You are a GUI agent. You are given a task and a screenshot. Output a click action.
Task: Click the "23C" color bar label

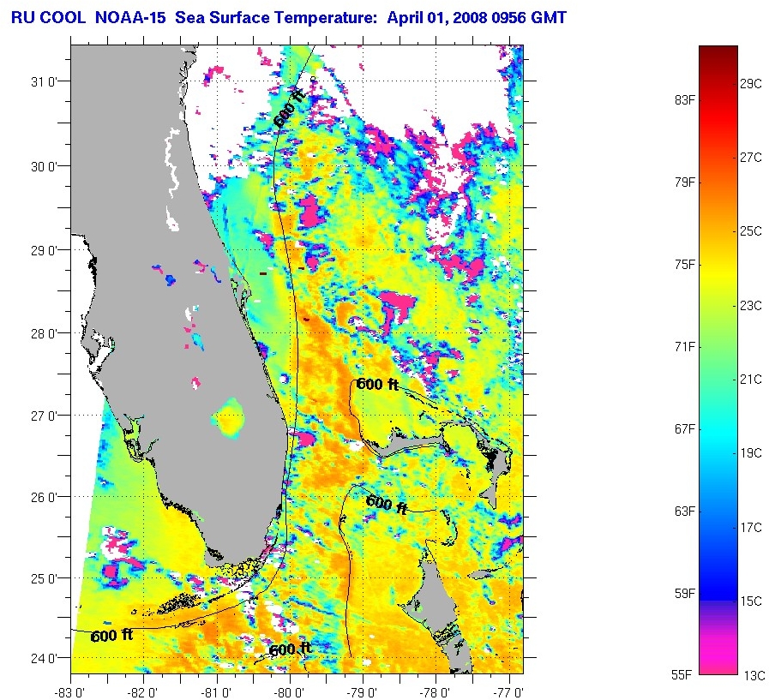[751, 305]
